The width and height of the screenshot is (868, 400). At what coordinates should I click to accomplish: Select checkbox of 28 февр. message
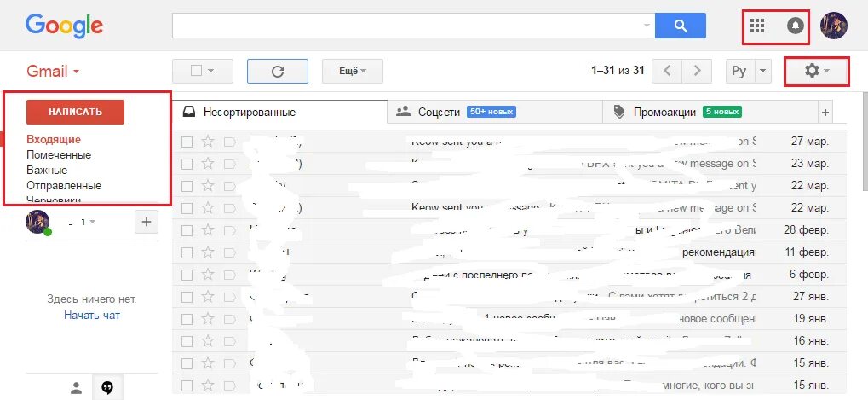click(x=187, y=230)
